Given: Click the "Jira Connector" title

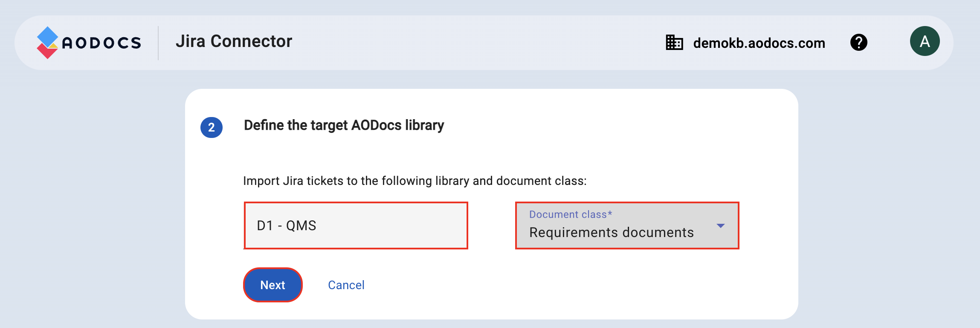Looking at the screenshot, I should pyautogui.click(x=234, y=41).
